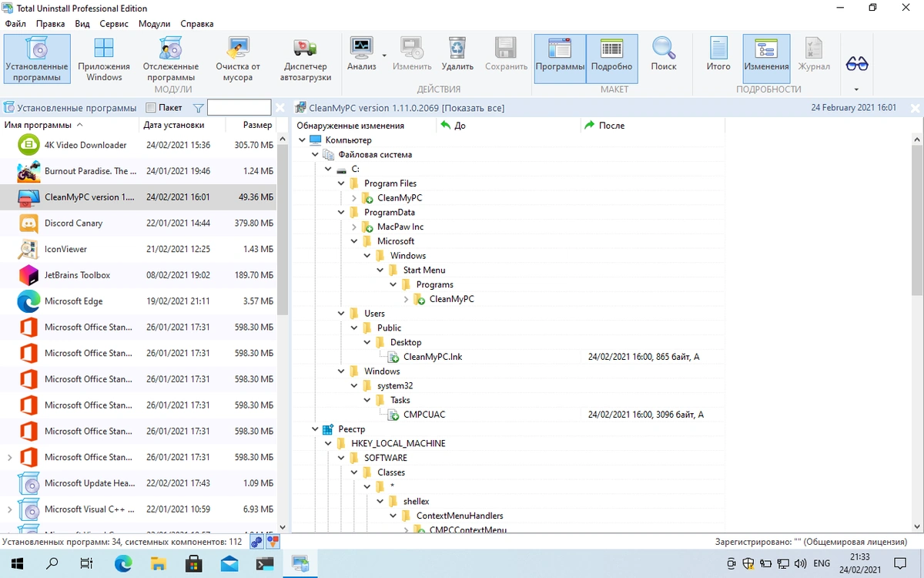Select Microsoft Update Health icon
Image resolution: width=924 pixels, height=578 pixels.
click(28, 483)
